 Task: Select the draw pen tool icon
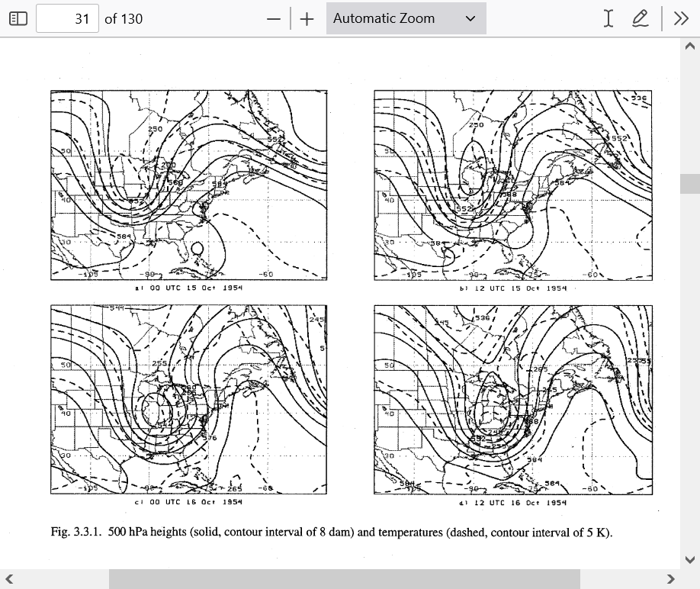[641, 18]
